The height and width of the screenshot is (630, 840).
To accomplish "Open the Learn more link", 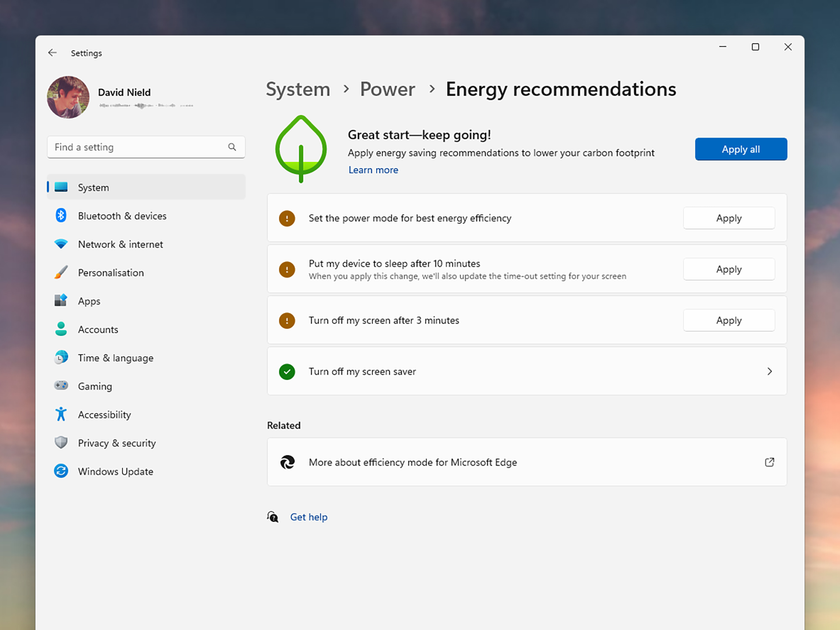I will coord(373,170).
